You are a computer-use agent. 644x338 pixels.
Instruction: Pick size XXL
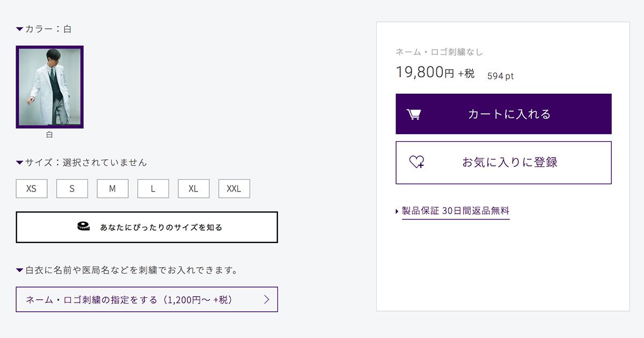click(x=234, y=189)
